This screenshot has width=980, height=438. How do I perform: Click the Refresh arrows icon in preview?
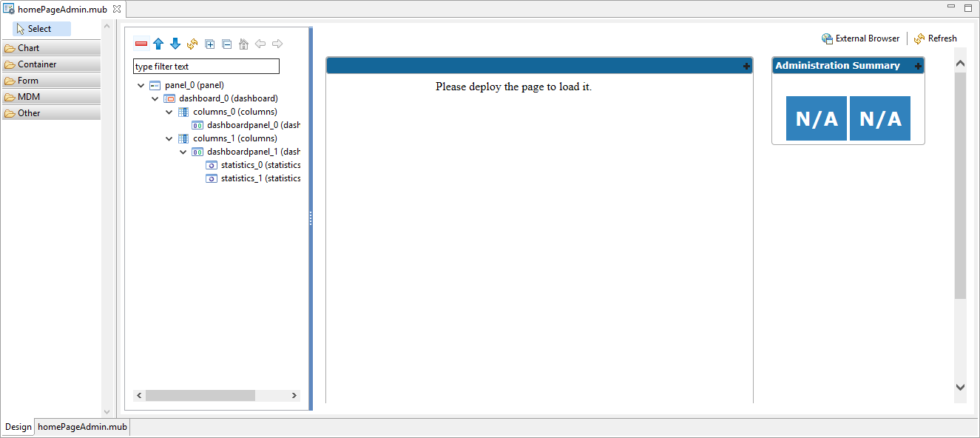pos(919,38)
